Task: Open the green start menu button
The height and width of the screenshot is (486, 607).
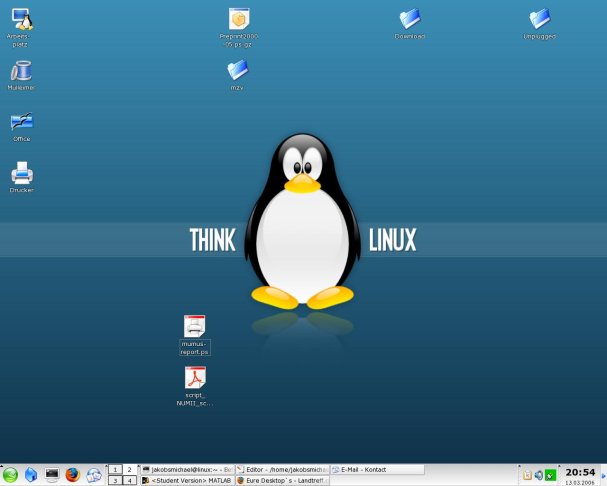Action: coord(10,475)
